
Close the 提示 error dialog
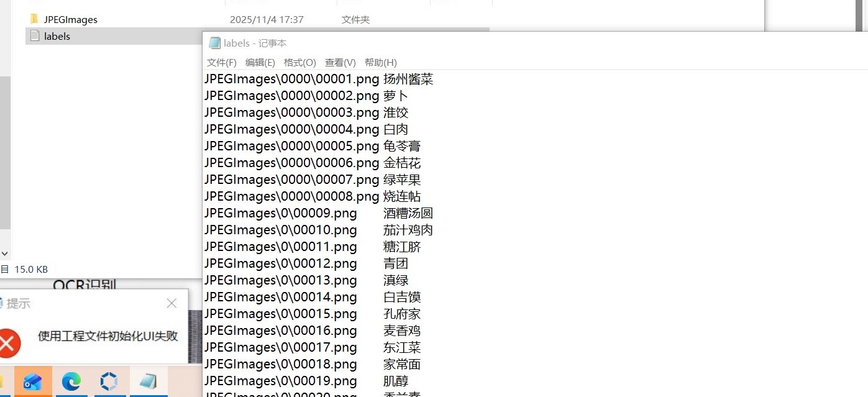click(171, 303)
